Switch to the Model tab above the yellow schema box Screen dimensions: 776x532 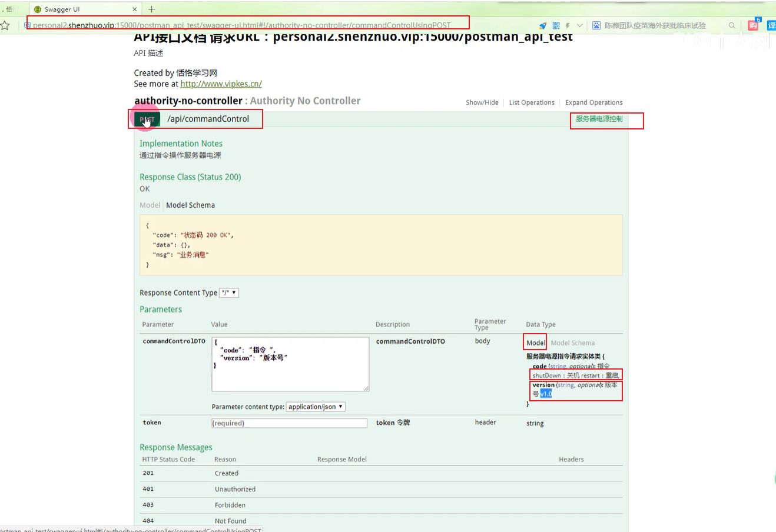point(150,205)
